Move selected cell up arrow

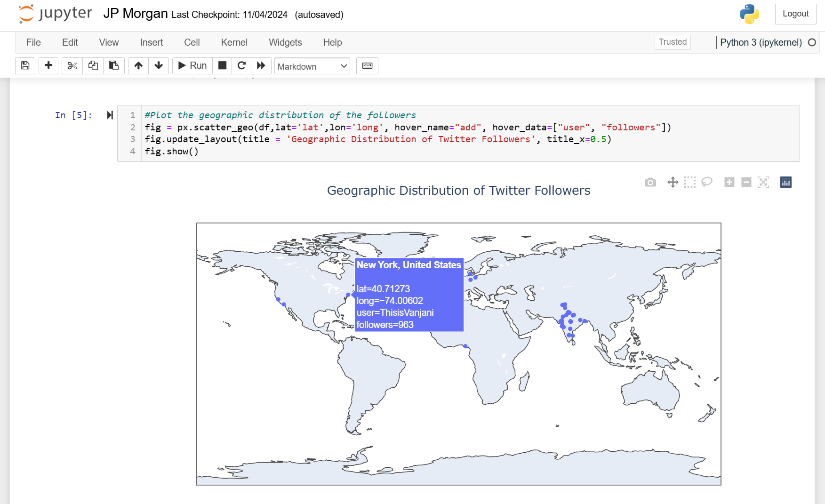click(138, 66)
